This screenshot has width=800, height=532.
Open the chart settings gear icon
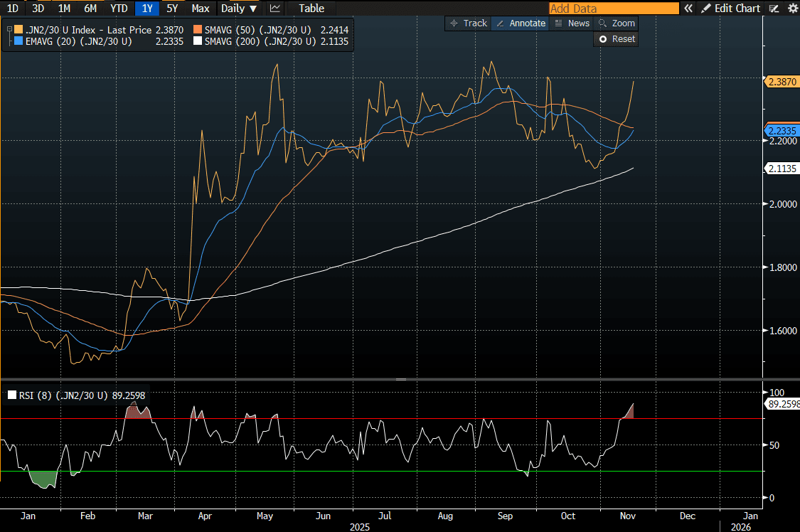(x=793, y=9)
